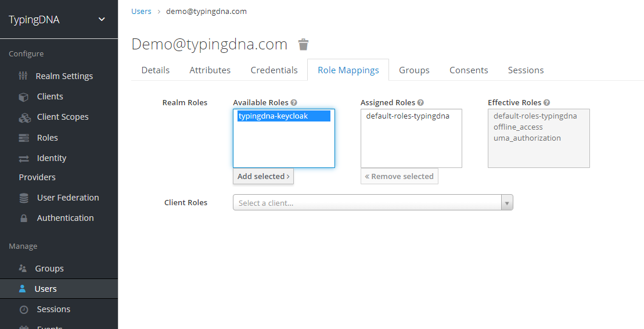Click the Realm Settings sliders icon
Image resolution: width=644 pixels, height=329 pixels.
pyautogui.click(x=23, y=76)
